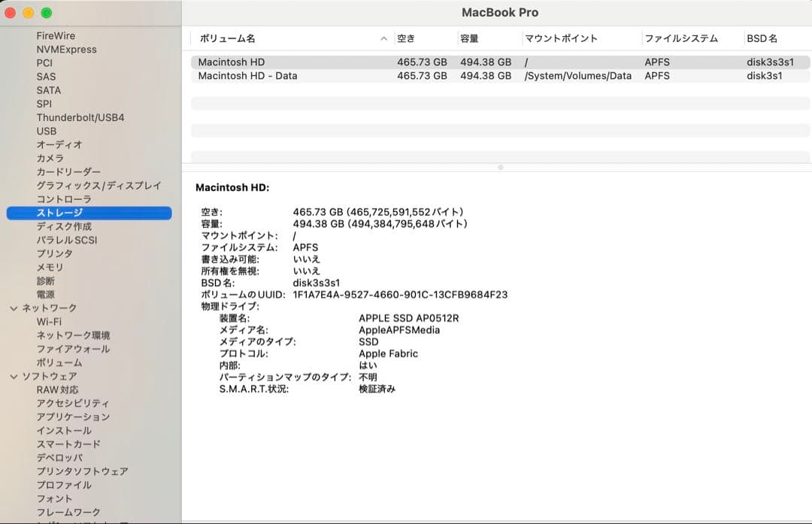812x524 pixels.
Task: Click the AppleAPFSMedia media name value
Action: 399,330
